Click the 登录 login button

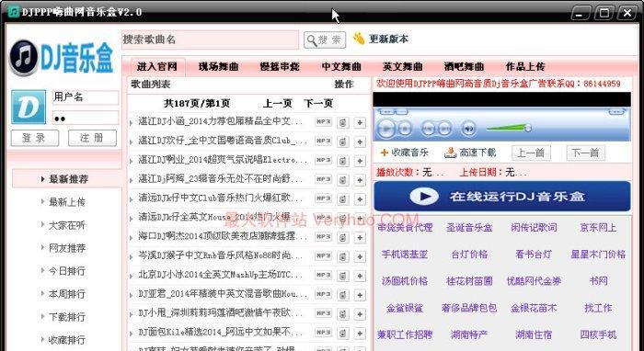(x=35, y=138)
